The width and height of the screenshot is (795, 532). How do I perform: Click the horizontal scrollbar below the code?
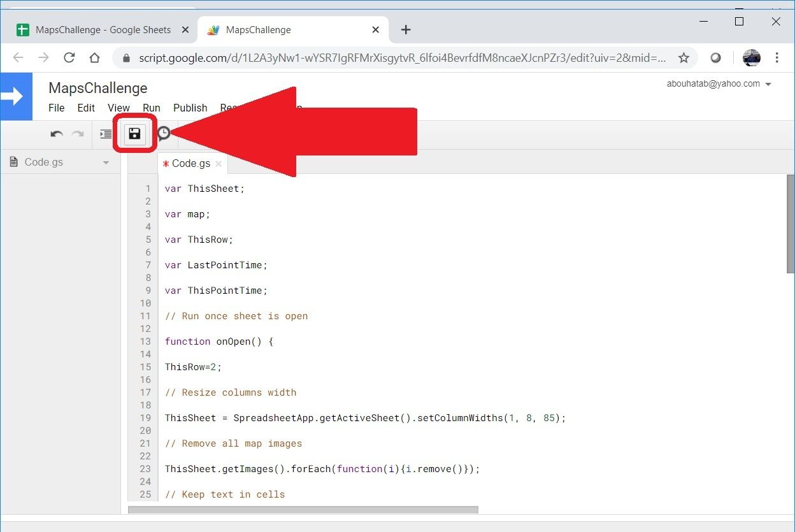pyautogui.click(x=303, y=510)
